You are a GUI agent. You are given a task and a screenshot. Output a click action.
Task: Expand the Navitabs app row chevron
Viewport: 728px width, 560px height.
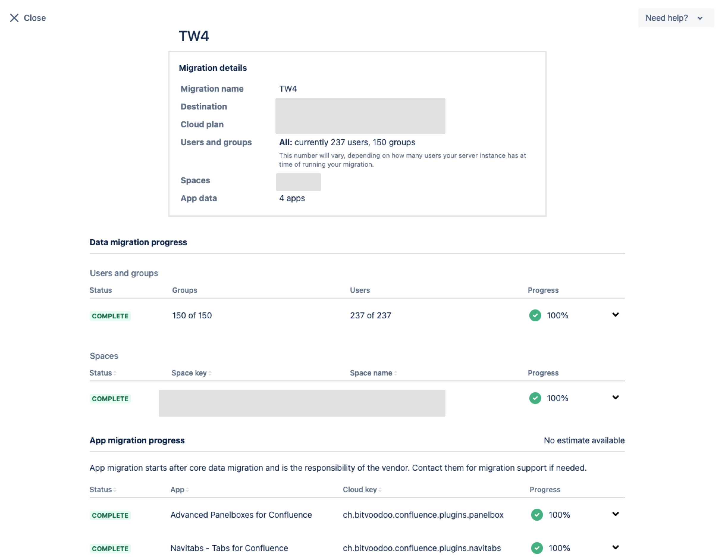[615, 547]
